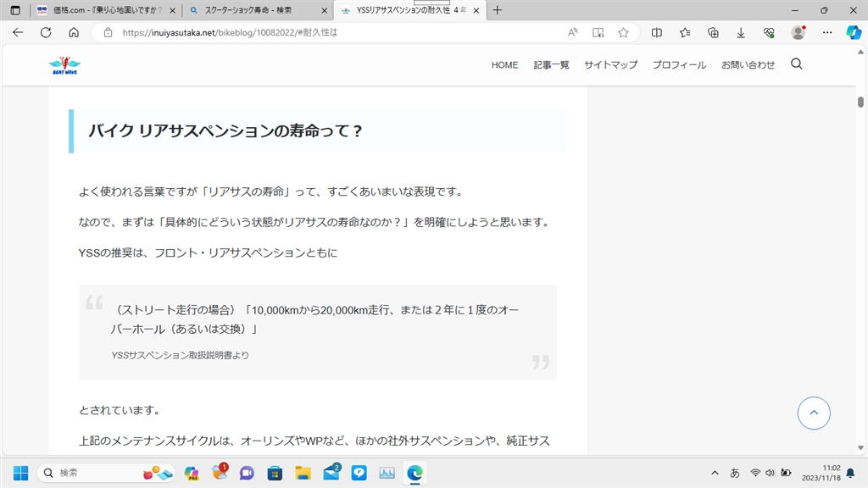Open site search magnifier icon

click(x=797, y=64)
